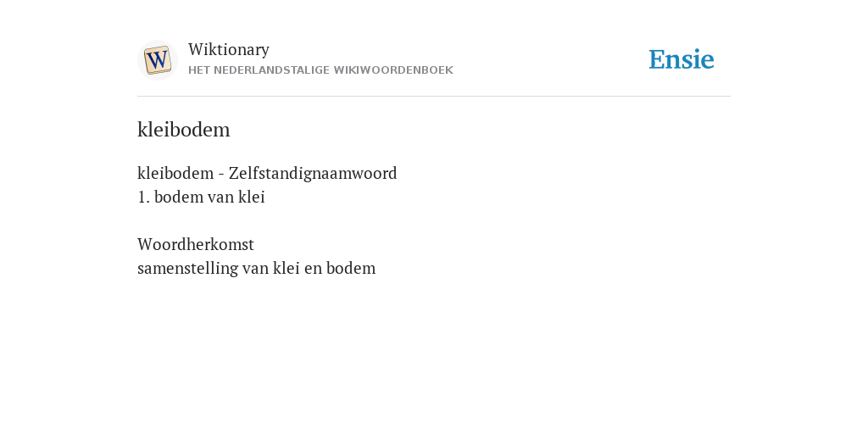Click the word 'WIKIWOORDENBOEK' in the subtitle

point(393,70)
